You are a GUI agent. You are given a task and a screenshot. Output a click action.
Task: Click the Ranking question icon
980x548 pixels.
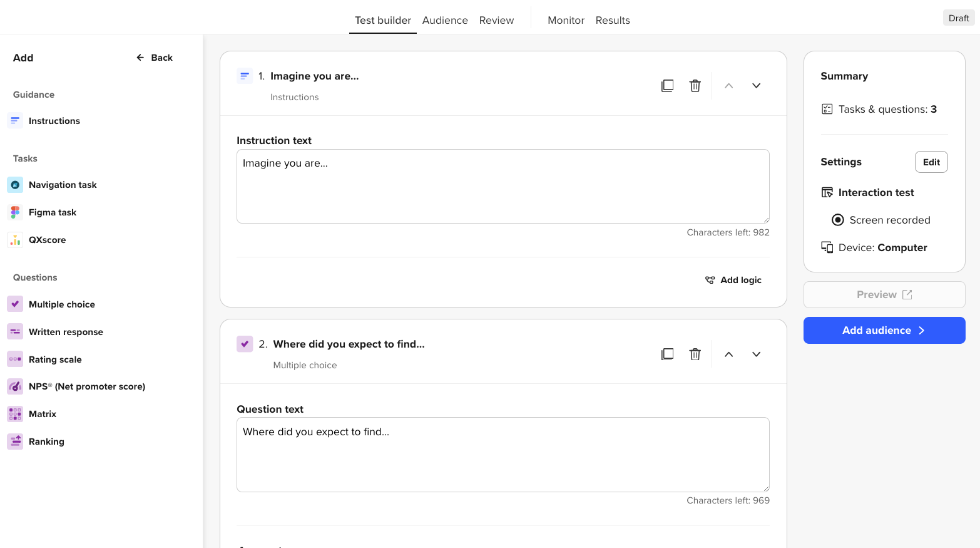click(x=15, y=441)
